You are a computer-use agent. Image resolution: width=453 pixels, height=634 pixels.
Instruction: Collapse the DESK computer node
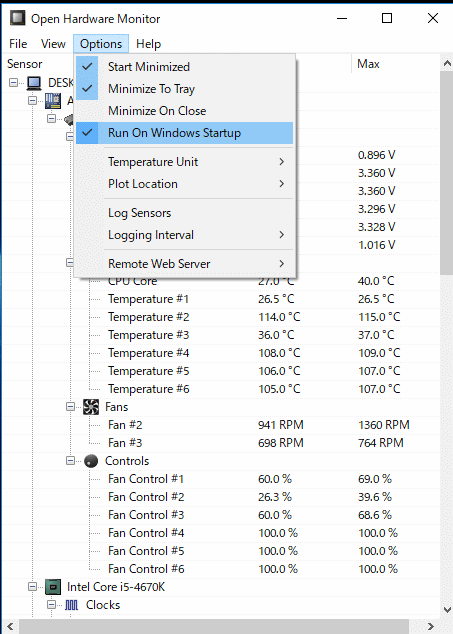pyautogui.click(x=13, y=83)
